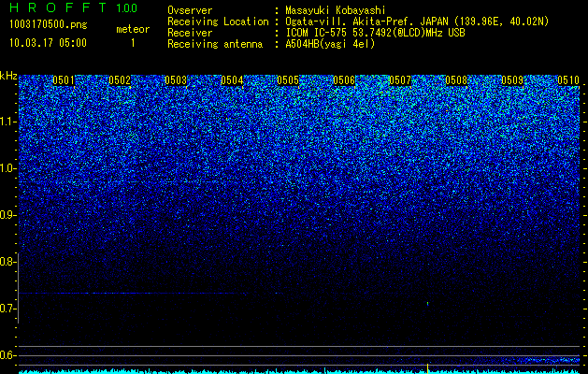
Task: Select the 0507 time label
Action: [400, 80]
